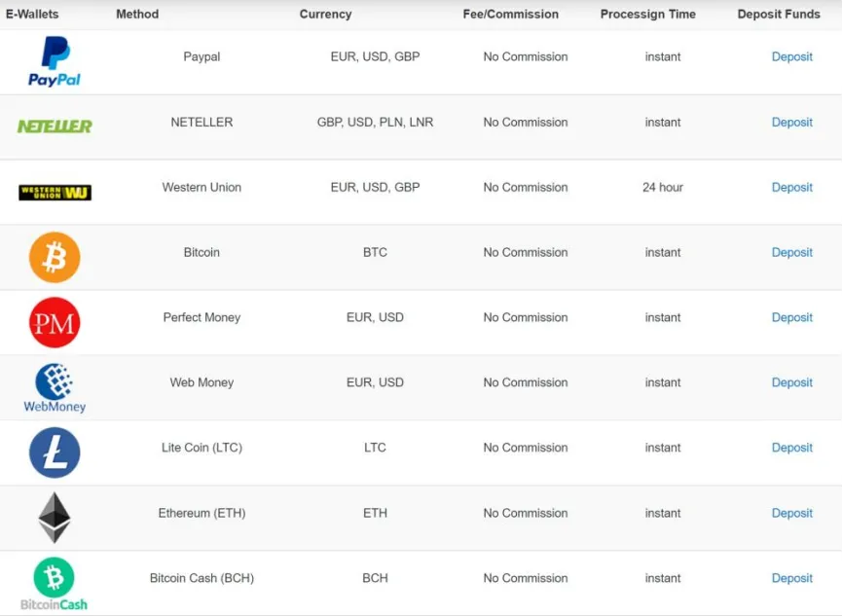Click the PayPal logo icon
This screenshot has height=616, width=843.
point(55,61)
